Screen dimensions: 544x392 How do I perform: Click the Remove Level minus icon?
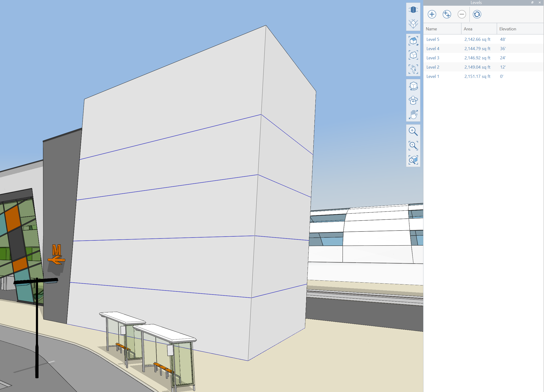[461, 14]
